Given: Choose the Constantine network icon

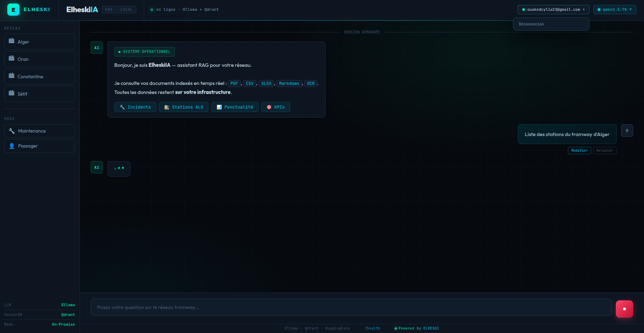Looking at the screenshot, I should click(x=11, y=76).
